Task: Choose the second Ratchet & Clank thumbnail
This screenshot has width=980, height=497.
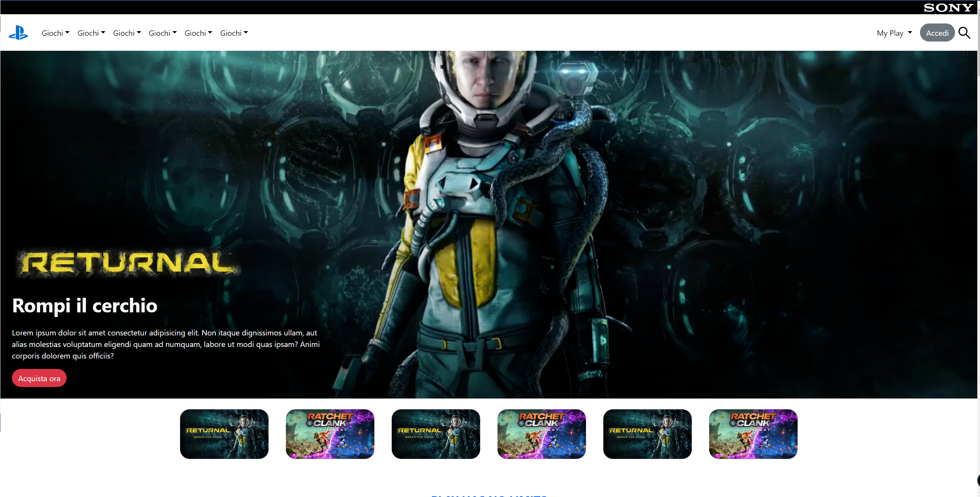Action: (x=542, y=434)
